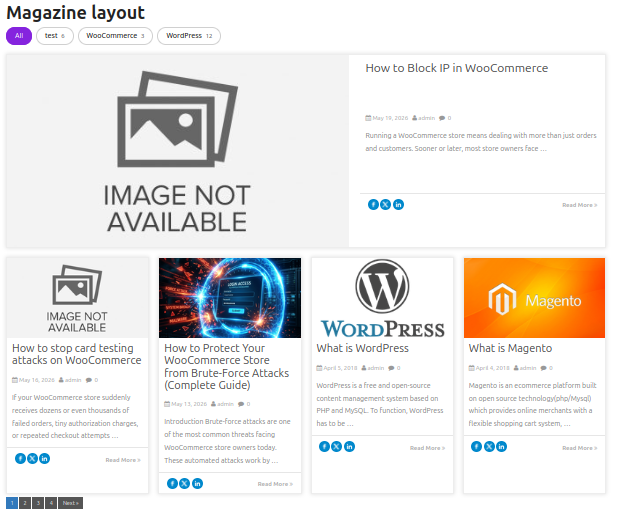Share Brute-Force Attacks post on Facebook
This screenshot has width=630, height=518.
172,483
